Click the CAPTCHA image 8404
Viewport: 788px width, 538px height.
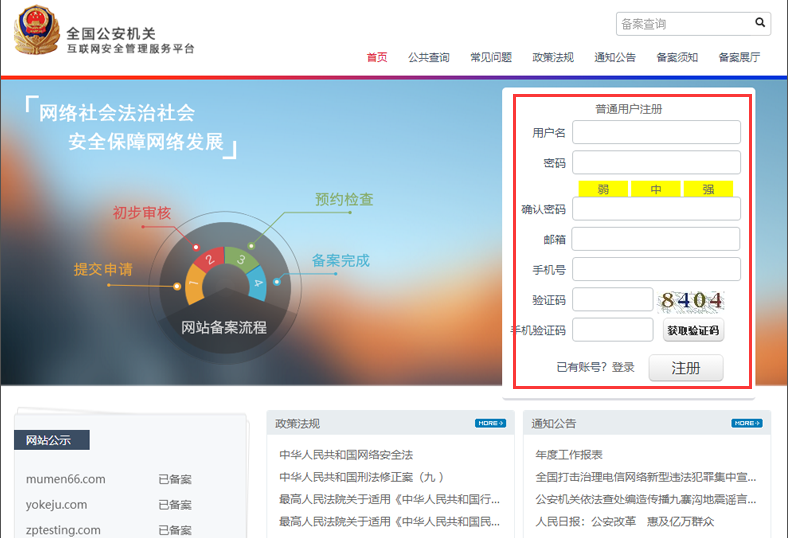(x=691, y=300)
